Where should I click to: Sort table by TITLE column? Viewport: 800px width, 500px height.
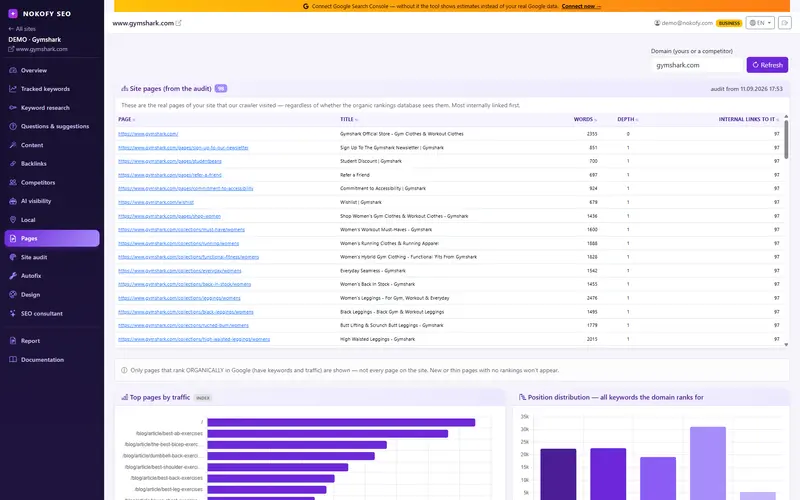pyautogui.click(x=349, y=119)
